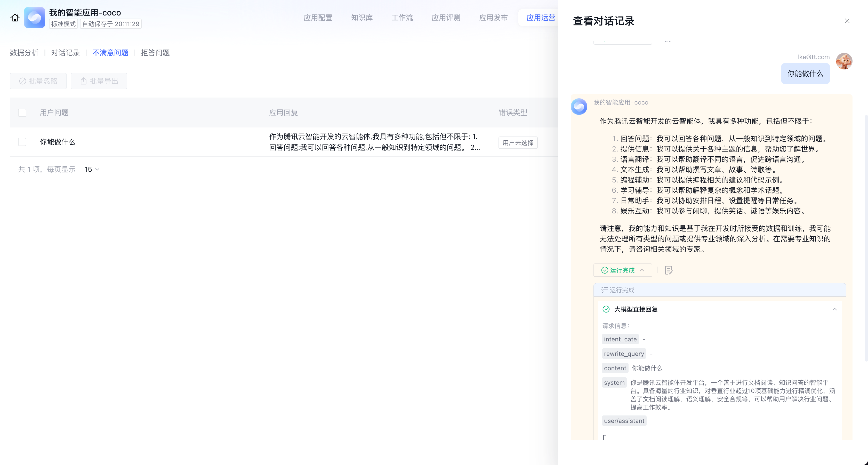Click the 批量导出 button

pyautogui.click(x=99, y=81)
